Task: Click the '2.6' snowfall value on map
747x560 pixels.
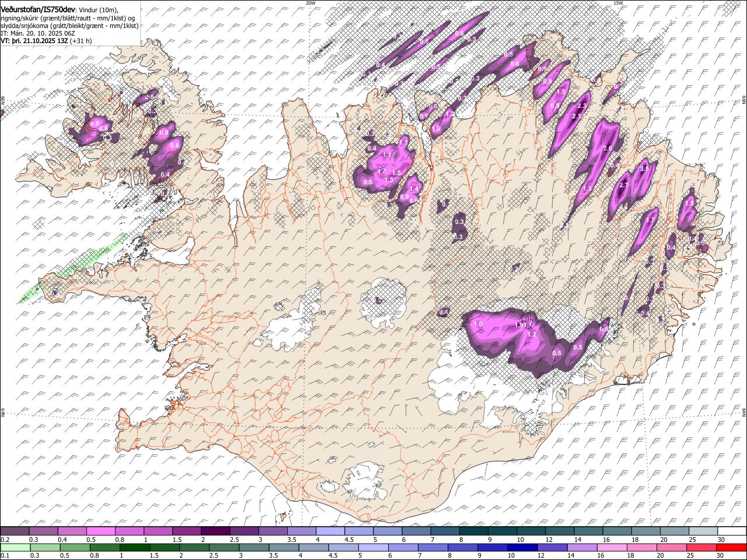Action: [x=607, y=149]
